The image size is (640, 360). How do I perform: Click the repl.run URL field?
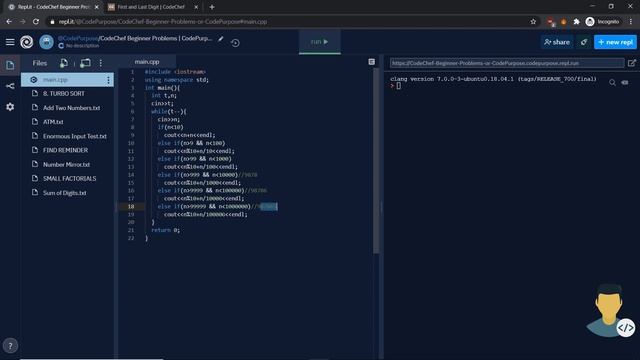click(507, 63)
